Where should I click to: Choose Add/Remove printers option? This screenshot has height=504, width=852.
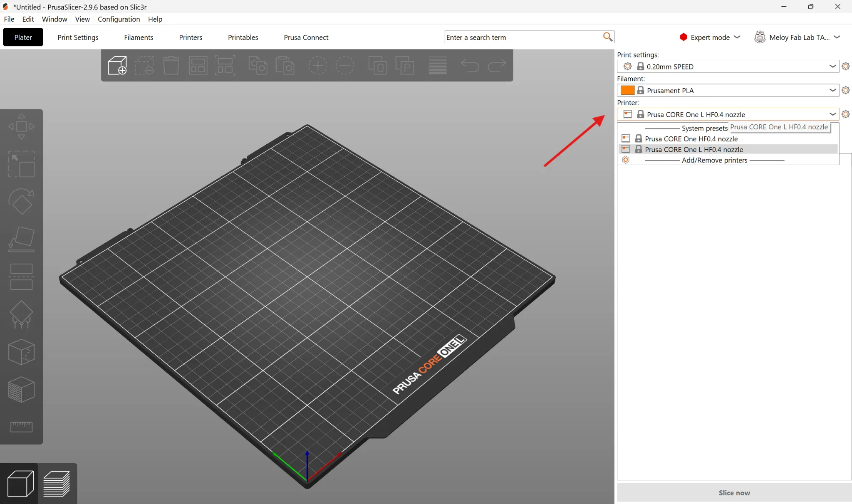click(x=728, y=160)
